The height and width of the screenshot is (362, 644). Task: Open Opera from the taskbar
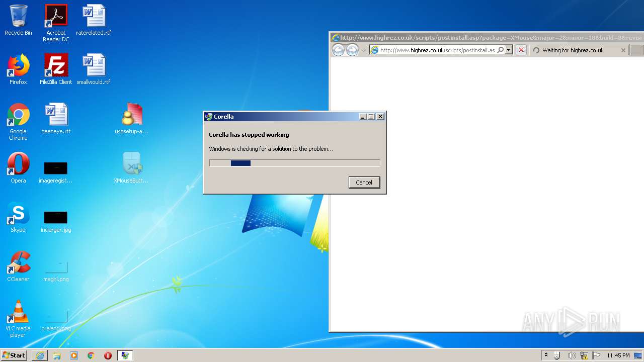(108, 355)
